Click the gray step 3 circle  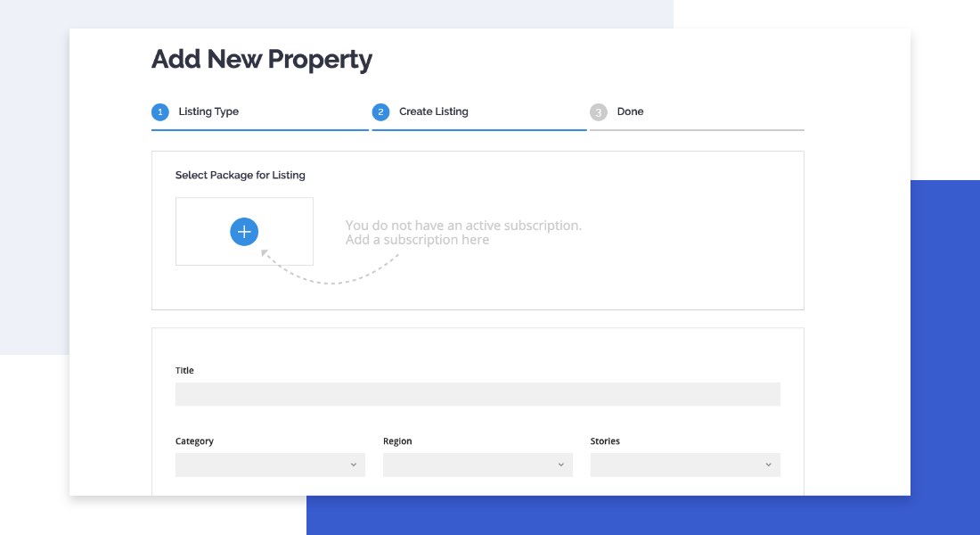click(x=599, y=112)
